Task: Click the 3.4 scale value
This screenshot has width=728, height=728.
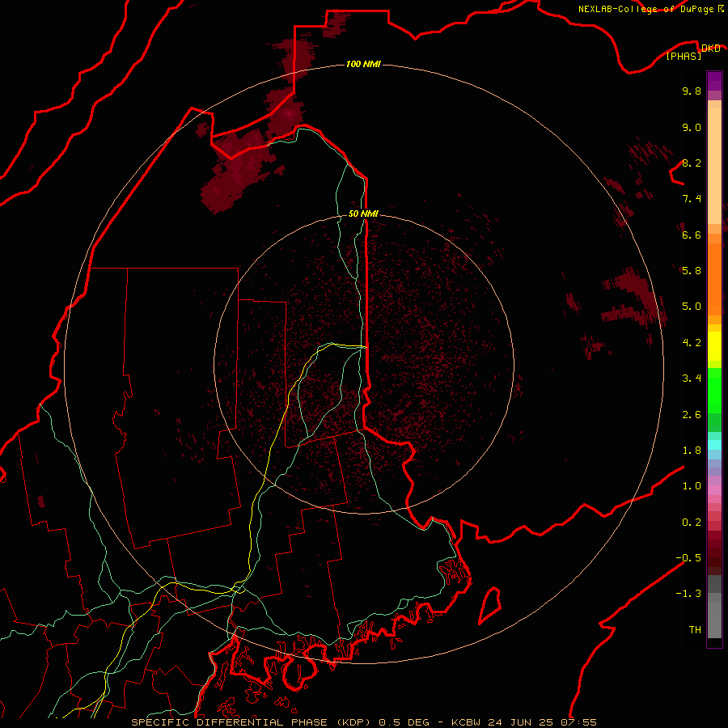Action: [692, 379]
